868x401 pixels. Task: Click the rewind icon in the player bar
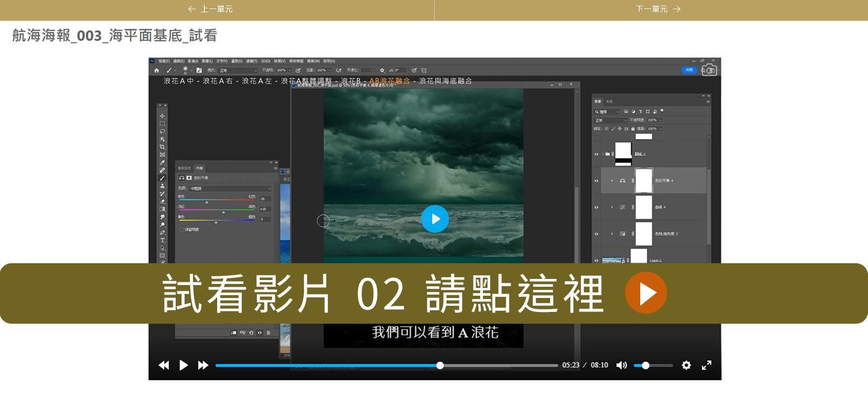[x=163, y=365]
